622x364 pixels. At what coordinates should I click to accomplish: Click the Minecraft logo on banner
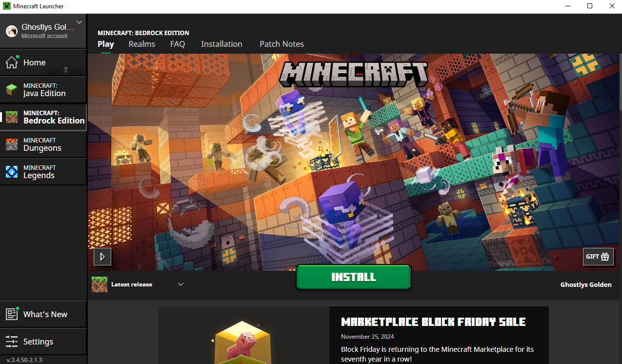(x=354, y=75)
